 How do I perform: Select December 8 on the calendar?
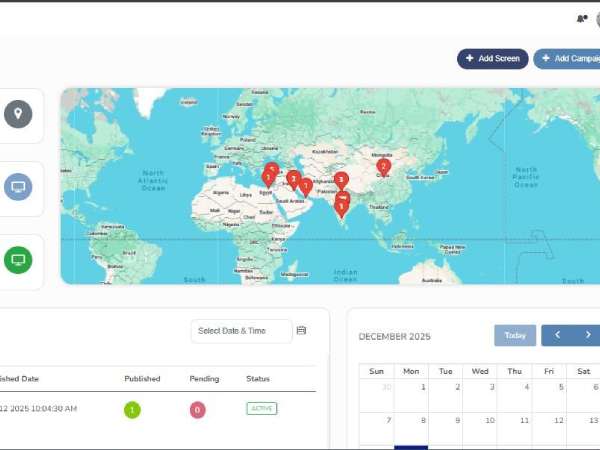tap(411, 429)
